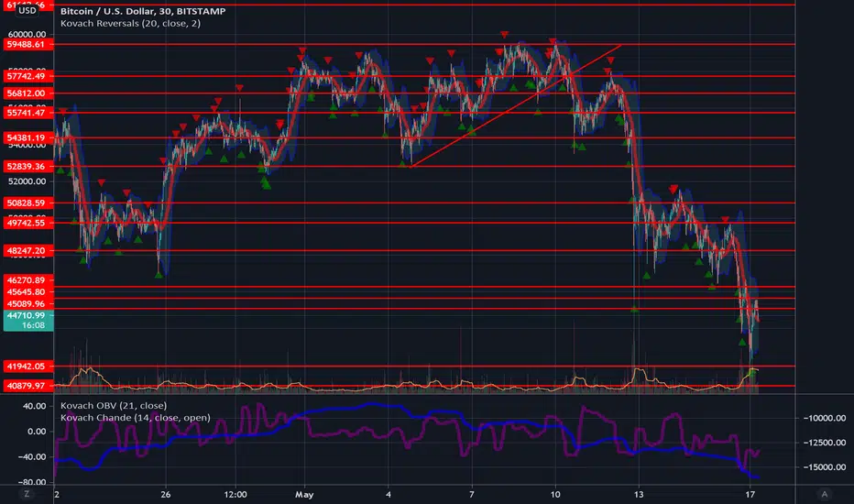Click the 40879.97 price level label
Viewport: 854px width, 504px height.
[27, 386]
